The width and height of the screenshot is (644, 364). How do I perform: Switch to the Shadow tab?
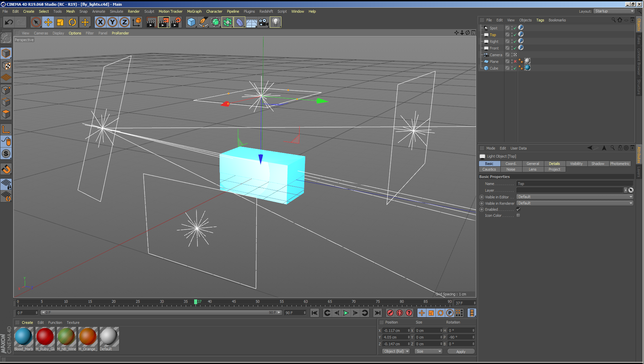tap(597, 164)
